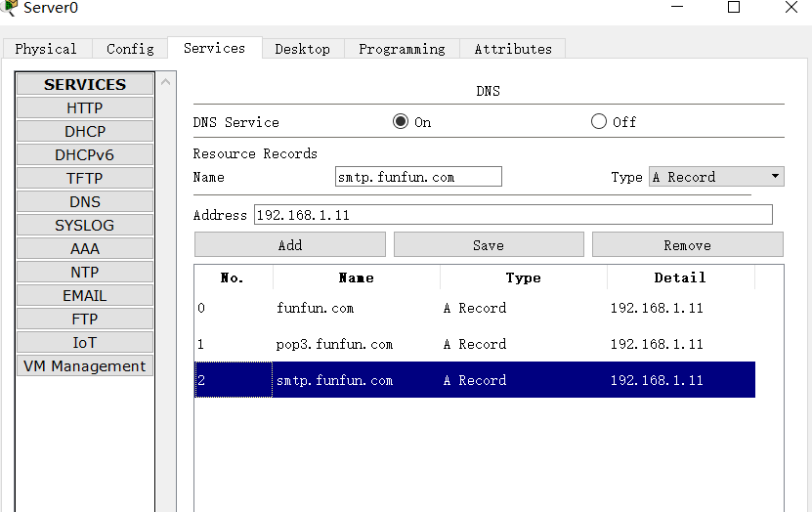Close the Server0 window

[x=791, y=7]
